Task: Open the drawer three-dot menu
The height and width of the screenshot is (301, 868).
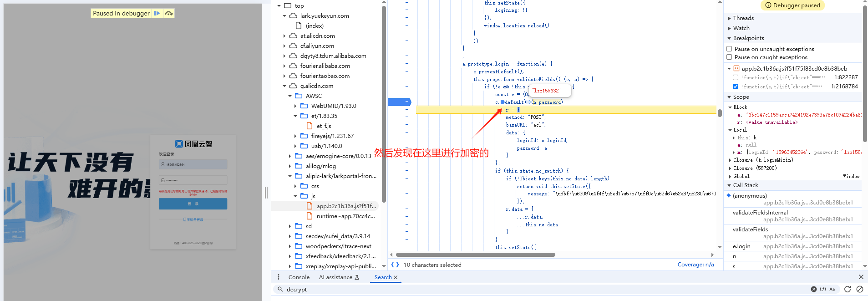Action: click(x=279, y=277)
